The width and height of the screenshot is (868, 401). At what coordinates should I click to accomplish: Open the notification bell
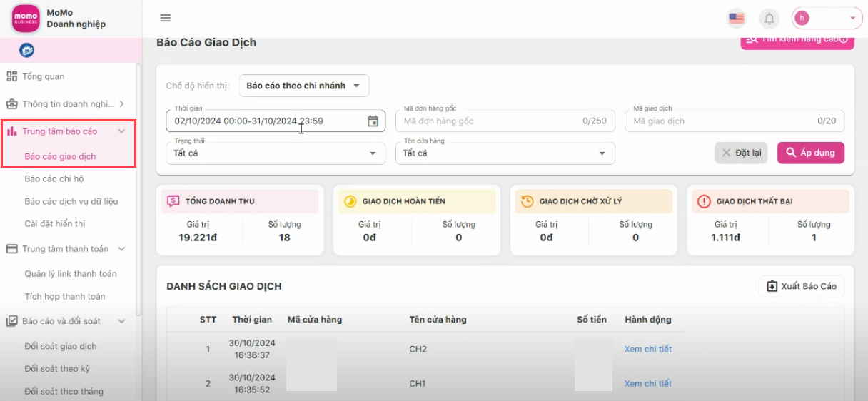tap(769, 19)
